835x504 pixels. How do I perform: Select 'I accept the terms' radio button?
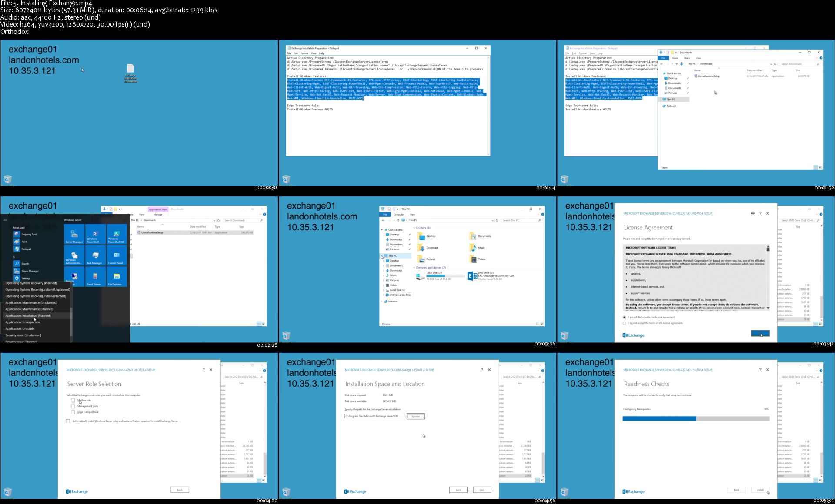click(625, 317)
